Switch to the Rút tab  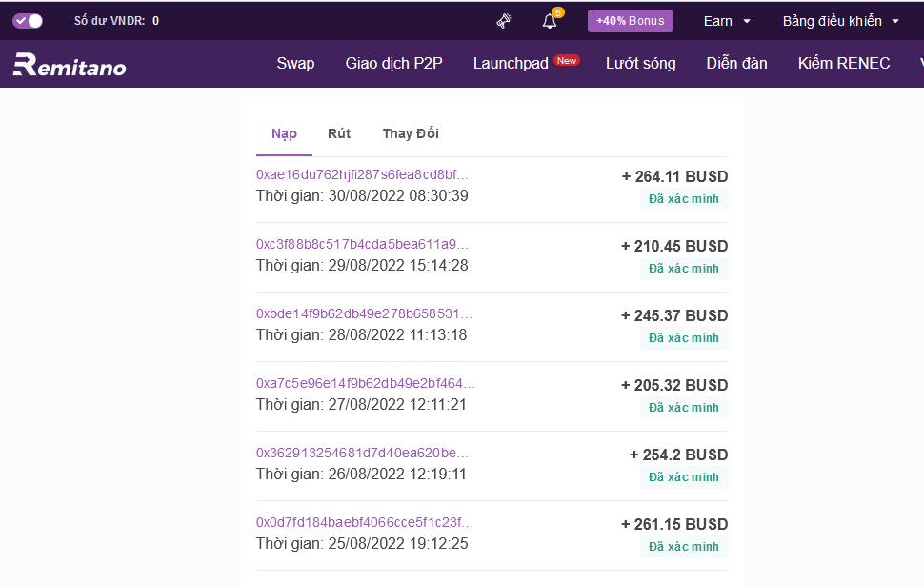339,133
